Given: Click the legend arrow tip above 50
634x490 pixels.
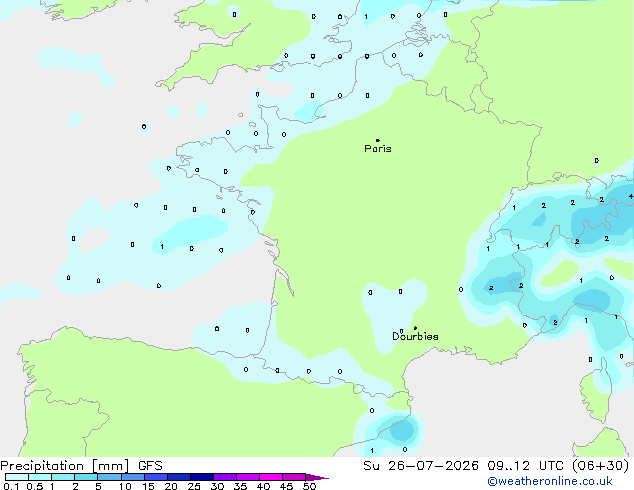Looking at the screenshot, I should (x=317, y=477).
